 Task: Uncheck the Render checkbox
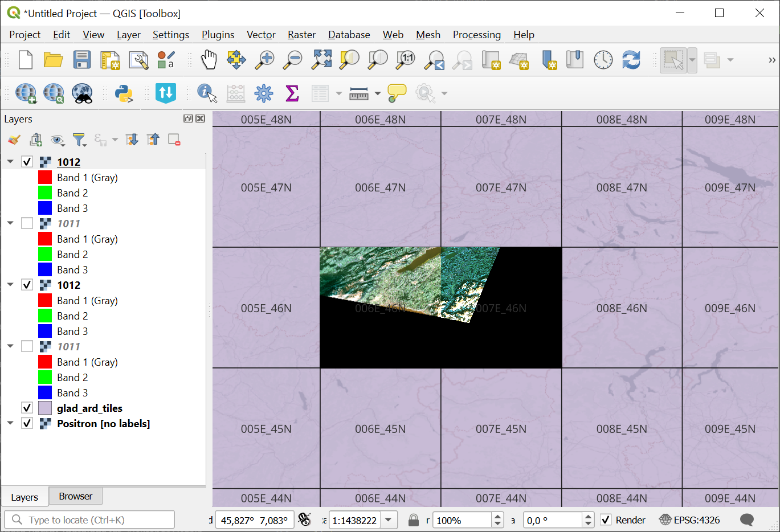point(606,519)
